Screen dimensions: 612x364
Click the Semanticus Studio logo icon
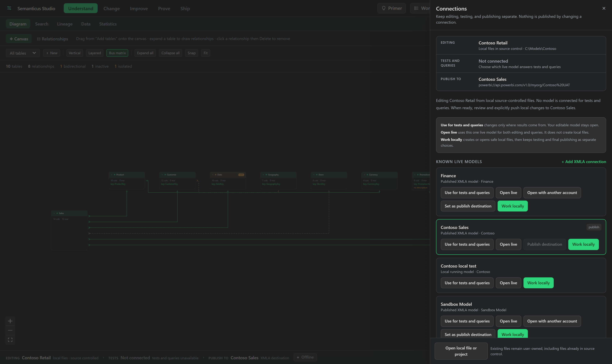pos(9,8)
